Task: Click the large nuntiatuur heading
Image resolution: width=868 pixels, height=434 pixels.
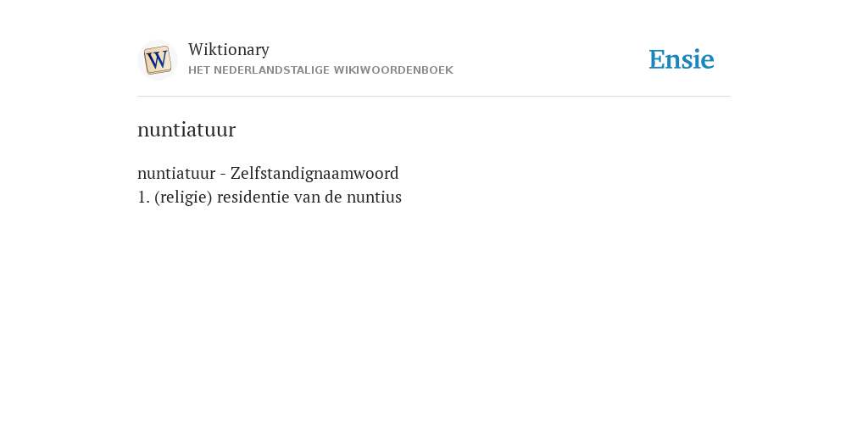Action: pos(186,130)
